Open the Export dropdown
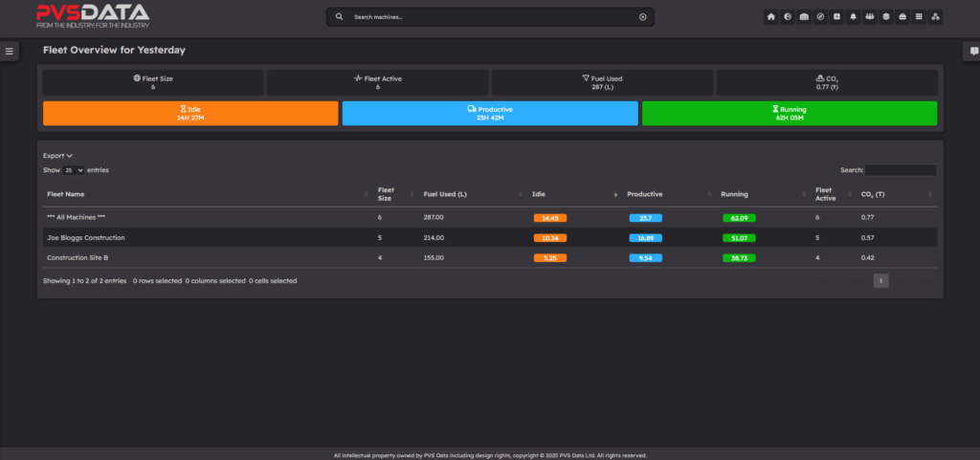The image size is (980, 460). click(58, 156)
